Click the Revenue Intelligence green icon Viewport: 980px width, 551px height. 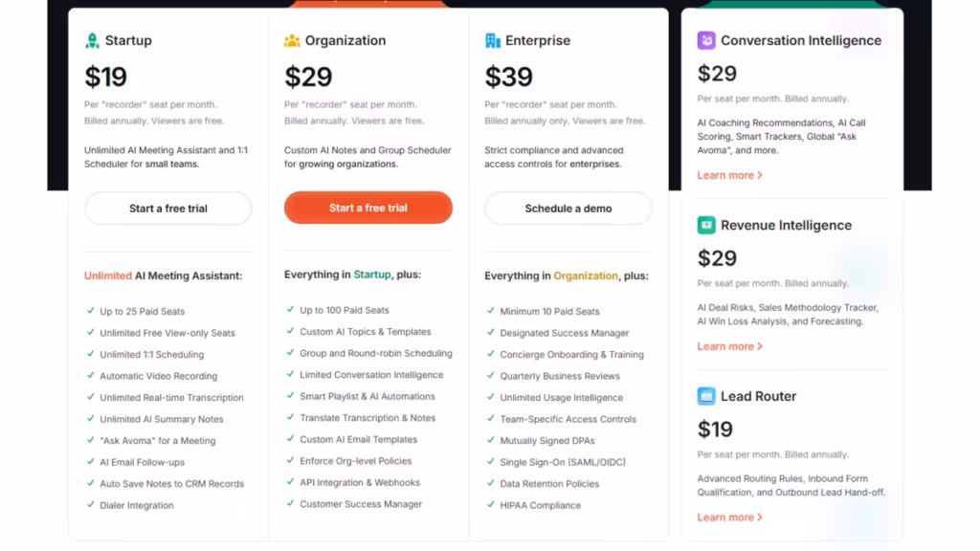(706, 225)
